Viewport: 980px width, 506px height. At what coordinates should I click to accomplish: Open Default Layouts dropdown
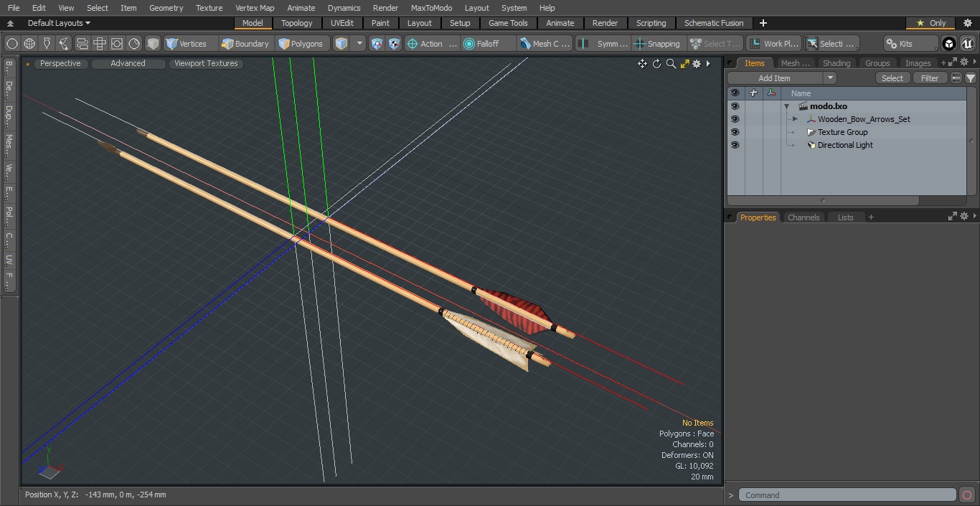tap(59, 23)
